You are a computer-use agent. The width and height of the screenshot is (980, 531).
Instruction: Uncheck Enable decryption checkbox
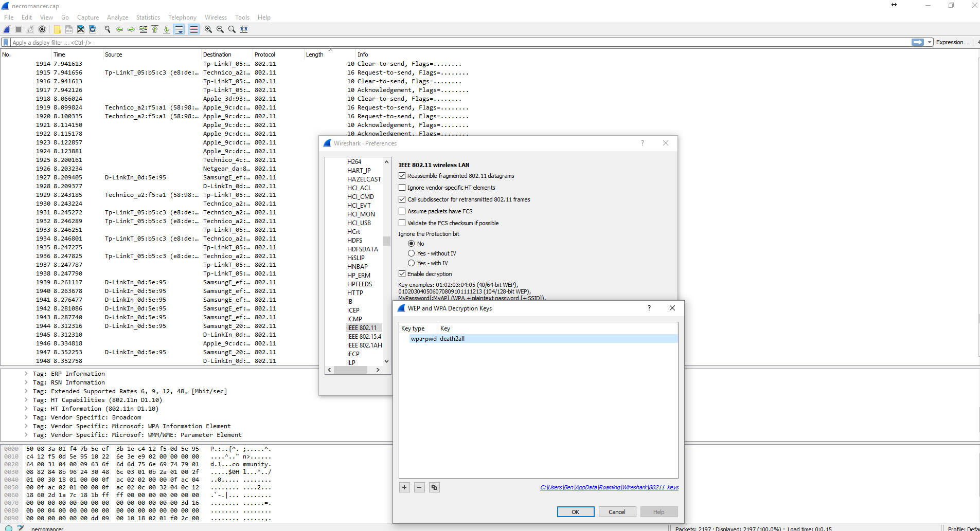click(402, 274)
